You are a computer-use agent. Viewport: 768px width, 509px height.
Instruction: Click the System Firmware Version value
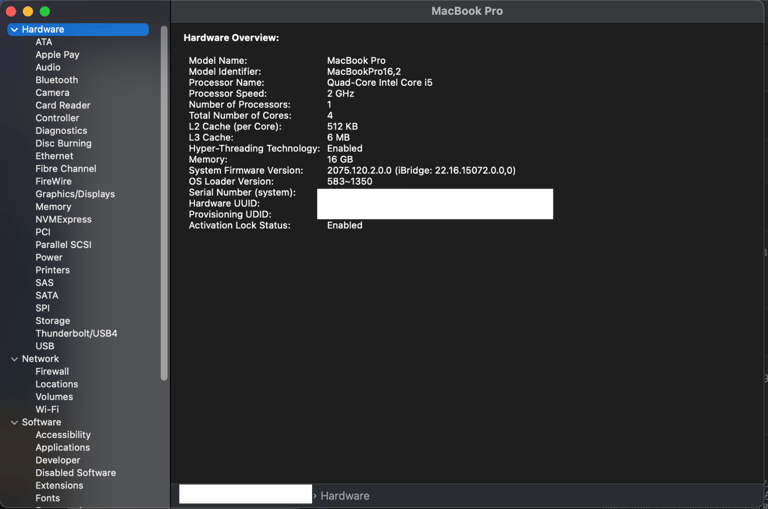(x=421, y=170)
